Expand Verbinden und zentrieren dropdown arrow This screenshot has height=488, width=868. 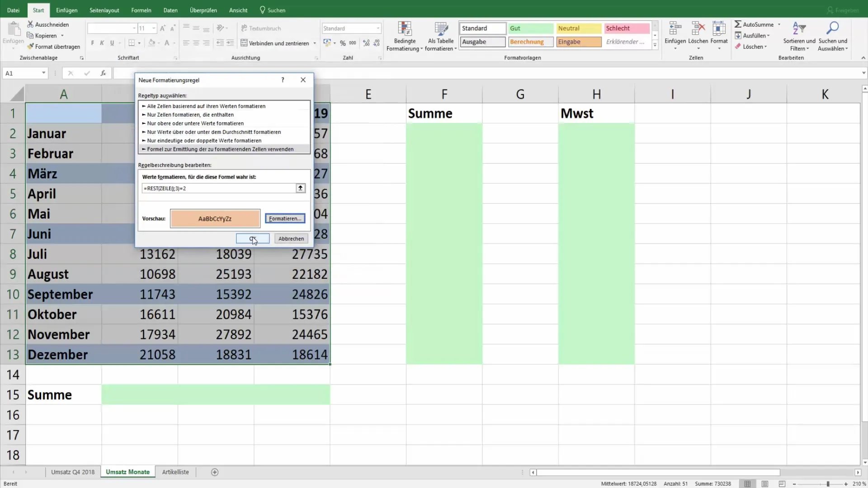(x=315, y=43)
